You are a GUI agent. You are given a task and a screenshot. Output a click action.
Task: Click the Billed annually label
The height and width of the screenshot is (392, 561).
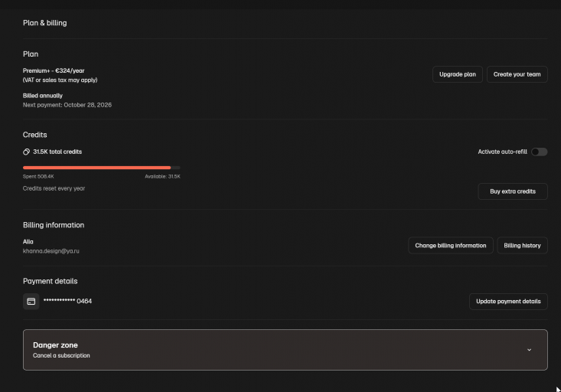click(43, 96)
